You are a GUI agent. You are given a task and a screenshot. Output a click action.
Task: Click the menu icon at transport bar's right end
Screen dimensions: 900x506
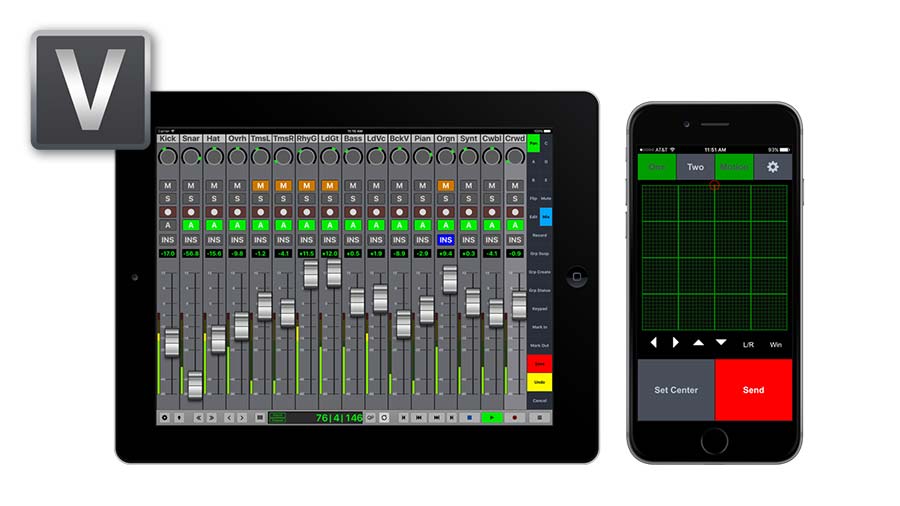click(540, 418)
